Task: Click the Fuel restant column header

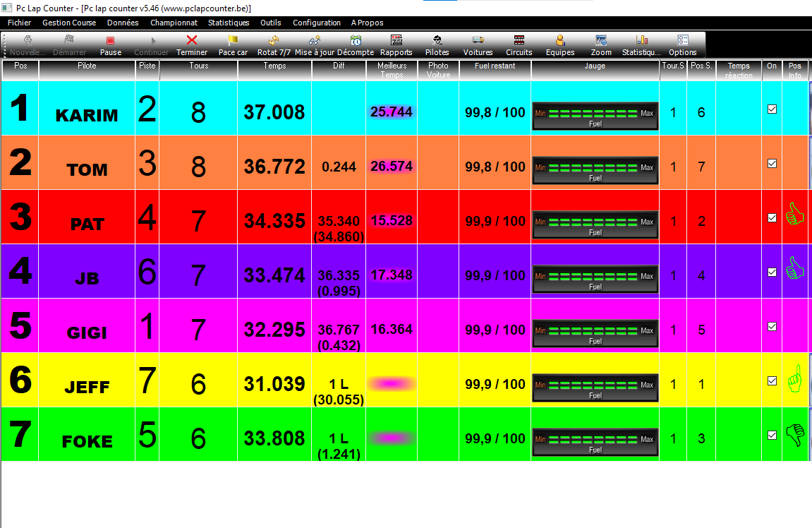Action: tap(495, 66)
